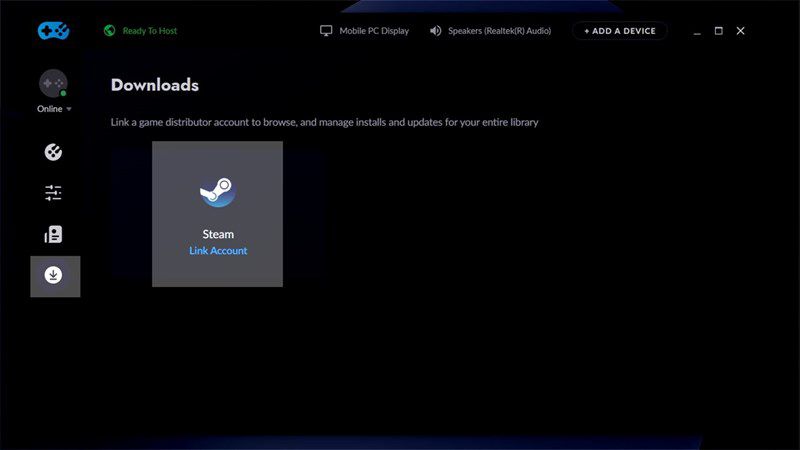The width and height of the screenshot is (800, 450).
Task: Select the Steam distributor tile
Action: click(x=217, y=214)
